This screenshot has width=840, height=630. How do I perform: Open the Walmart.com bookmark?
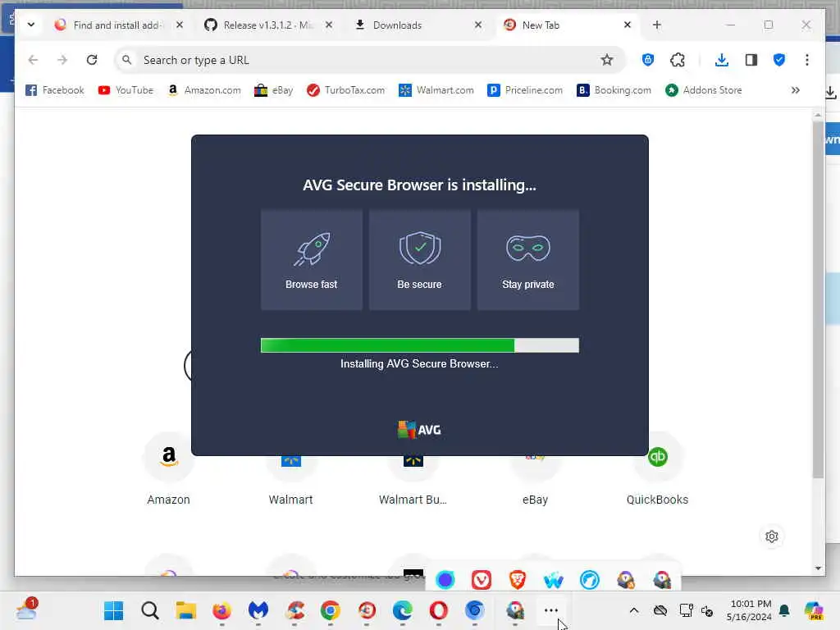pos(436,90)
